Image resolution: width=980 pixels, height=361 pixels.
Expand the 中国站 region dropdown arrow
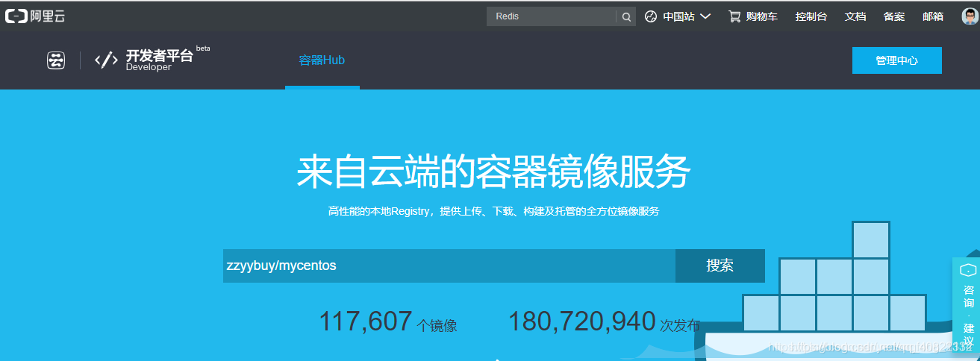(x=705, y=16)
